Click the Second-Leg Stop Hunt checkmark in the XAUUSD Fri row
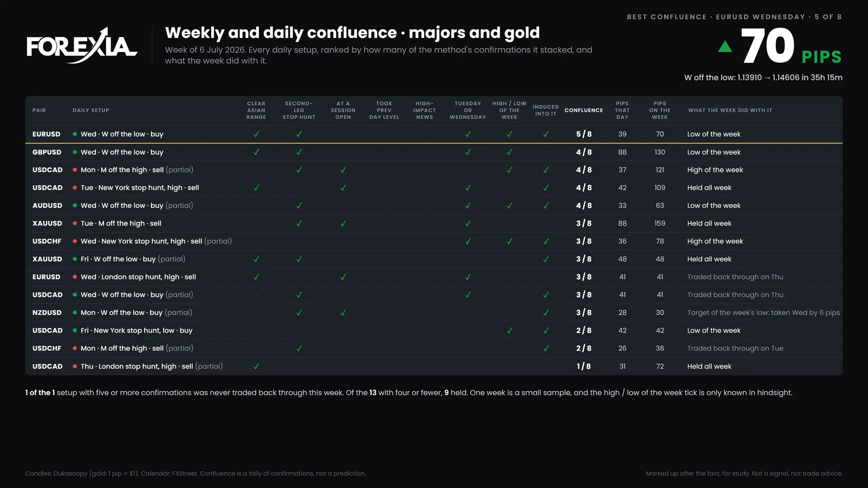Image resolution: width=868 pixels, height=488 pixels. coord(299,259)
